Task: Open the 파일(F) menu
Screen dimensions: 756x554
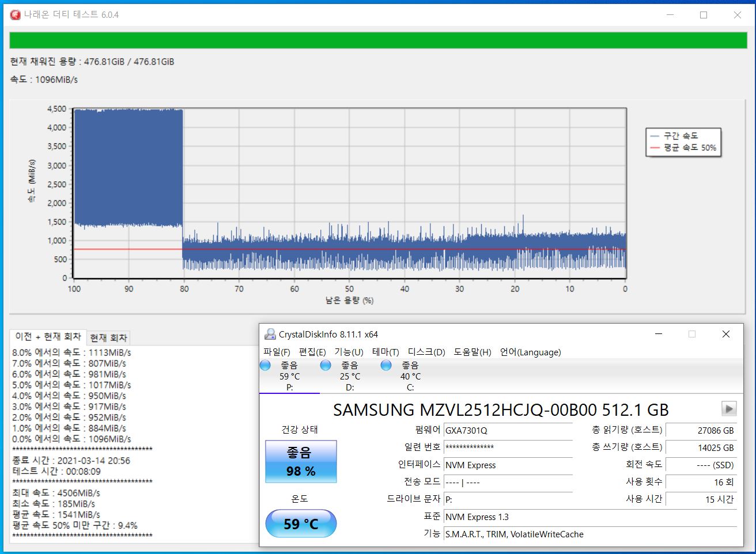Action: tap(277, 352)
